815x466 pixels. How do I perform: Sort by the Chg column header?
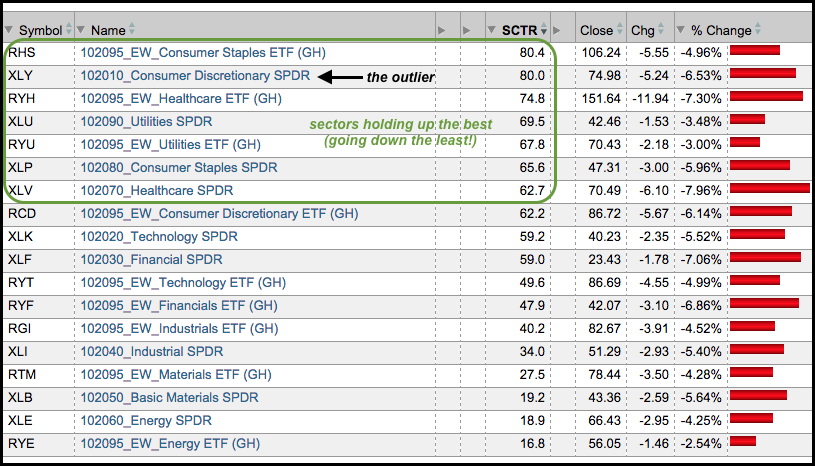click(643, 30)
